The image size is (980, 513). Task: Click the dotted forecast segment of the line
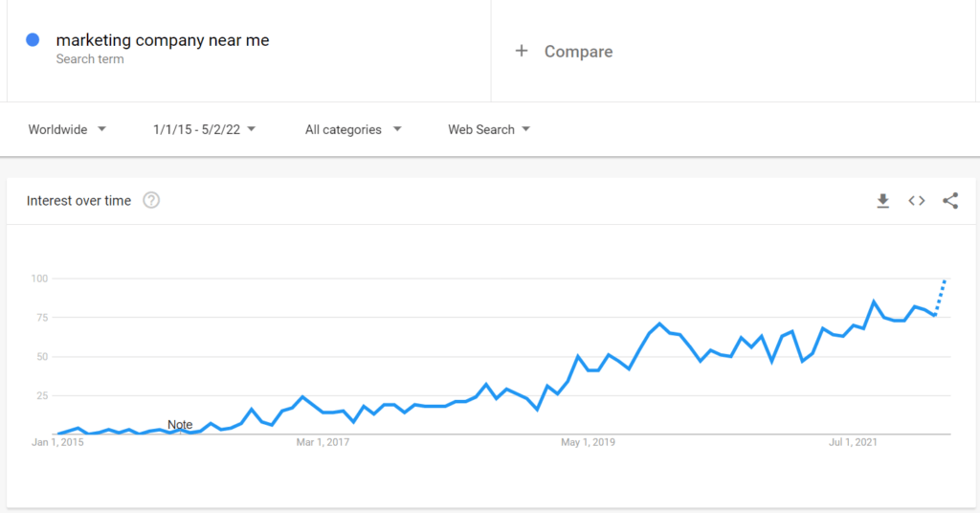[940, 298]
